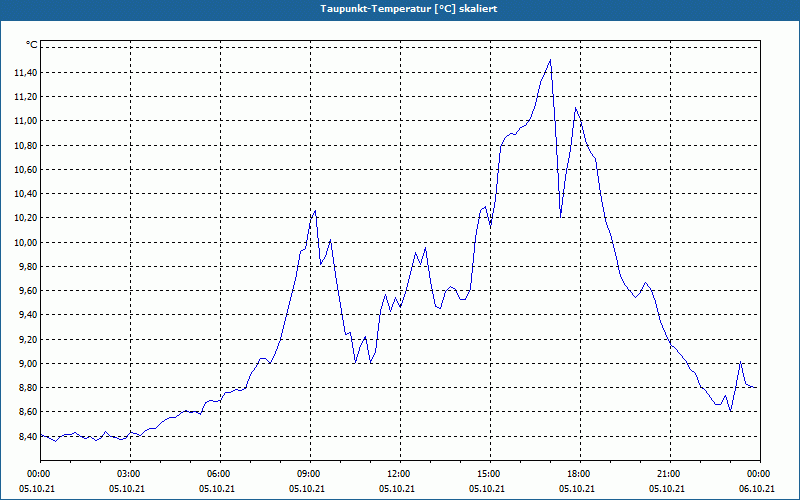This screenshot has height=500, width=800.
Task: Click the y-axis value 10,60
Action: click(25, 170)
